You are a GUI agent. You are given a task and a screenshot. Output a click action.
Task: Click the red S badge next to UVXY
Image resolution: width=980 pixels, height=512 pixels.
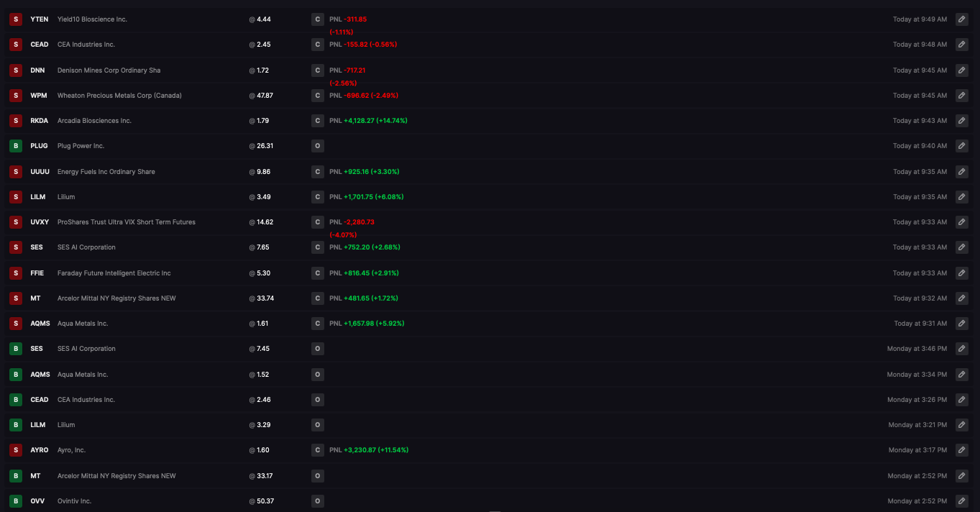pos(16,222)
